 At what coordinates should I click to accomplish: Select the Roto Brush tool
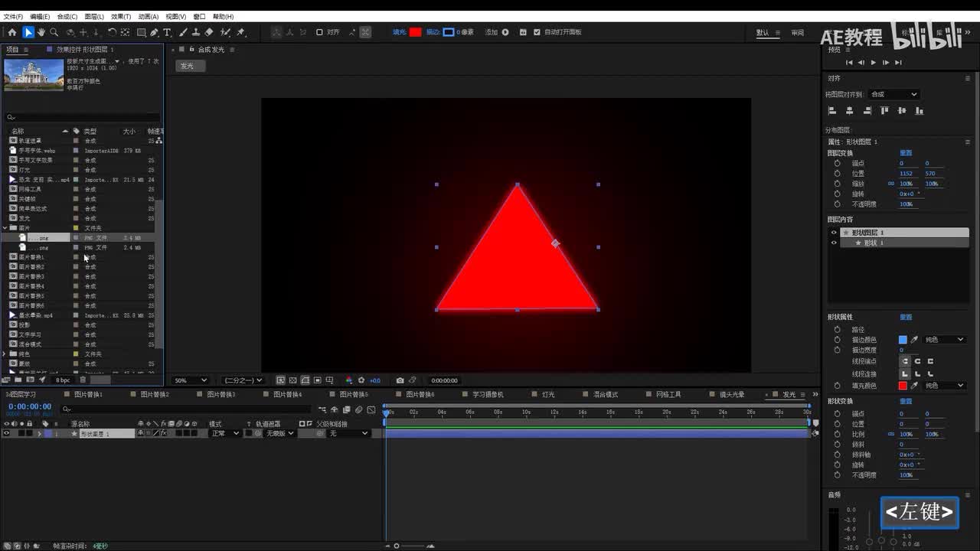pyautogui.click(x=225, y=32)
